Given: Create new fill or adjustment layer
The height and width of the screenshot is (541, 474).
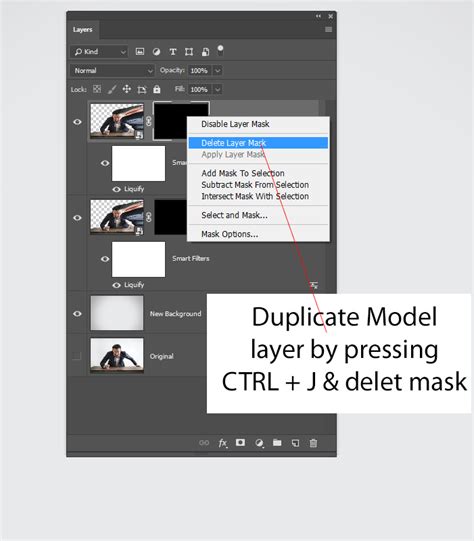Looking at the screenshot, I should click(259, 443).
